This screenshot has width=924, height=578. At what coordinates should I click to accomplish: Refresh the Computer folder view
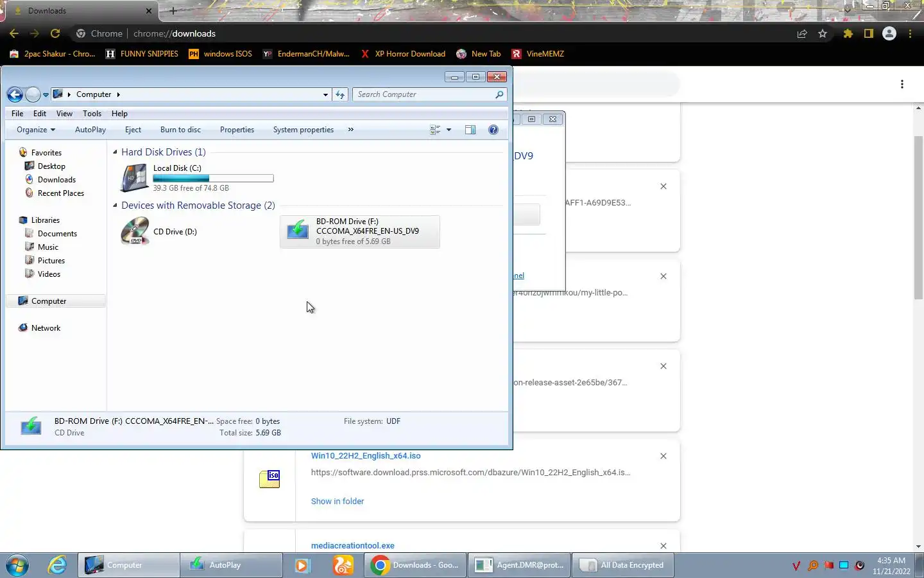pyautogui.click(x=340, y=94)
